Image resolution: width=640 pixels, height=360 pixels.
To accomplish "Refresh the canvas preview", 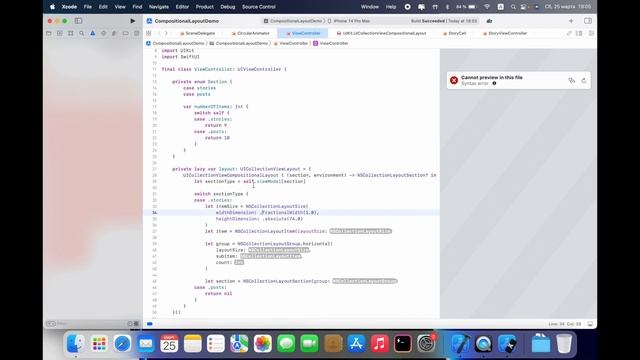I will 584,80.
